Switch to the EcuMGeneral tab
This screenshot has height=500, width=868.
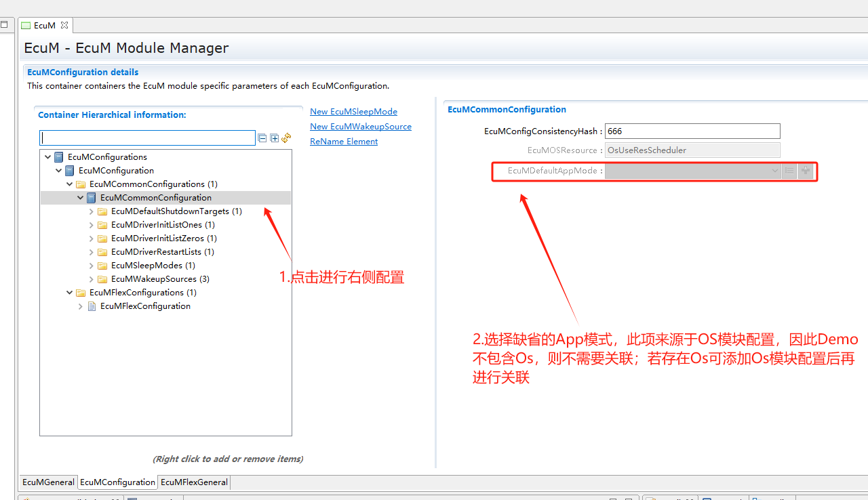(48, 482)
